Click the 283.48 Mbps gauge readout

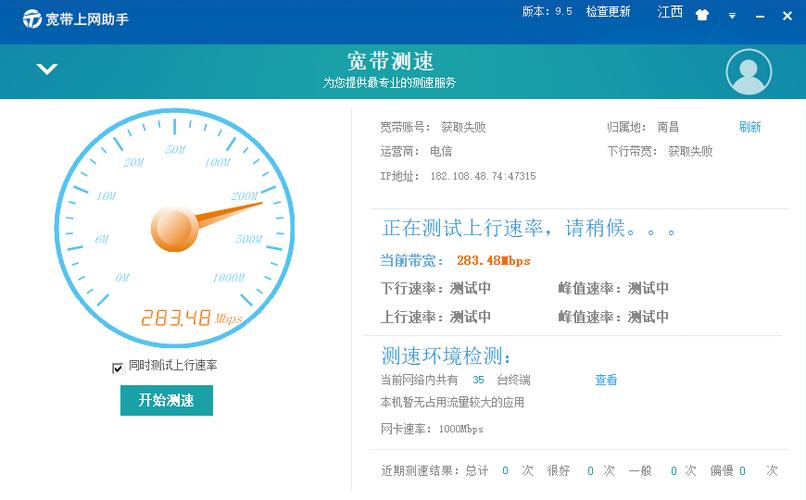191,318
